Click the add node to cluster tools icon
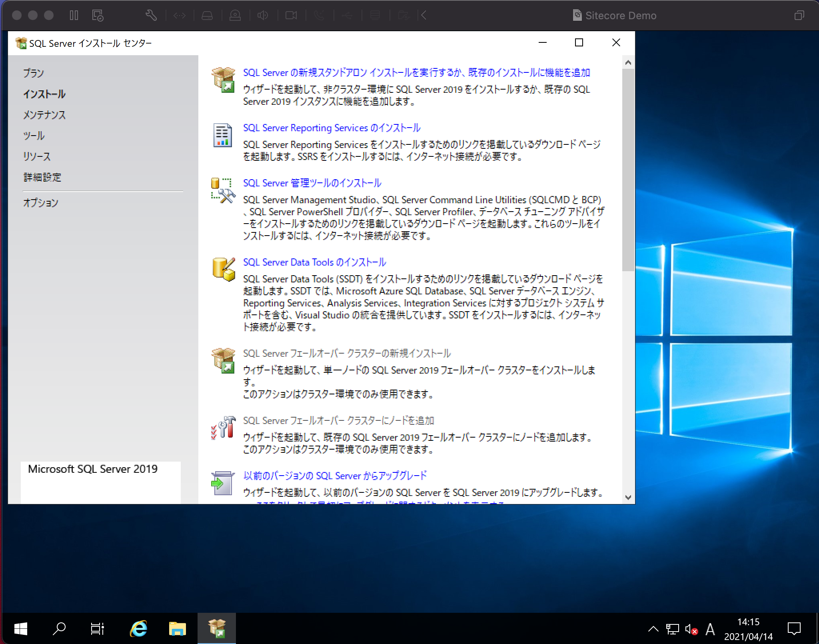 point(223,428)
